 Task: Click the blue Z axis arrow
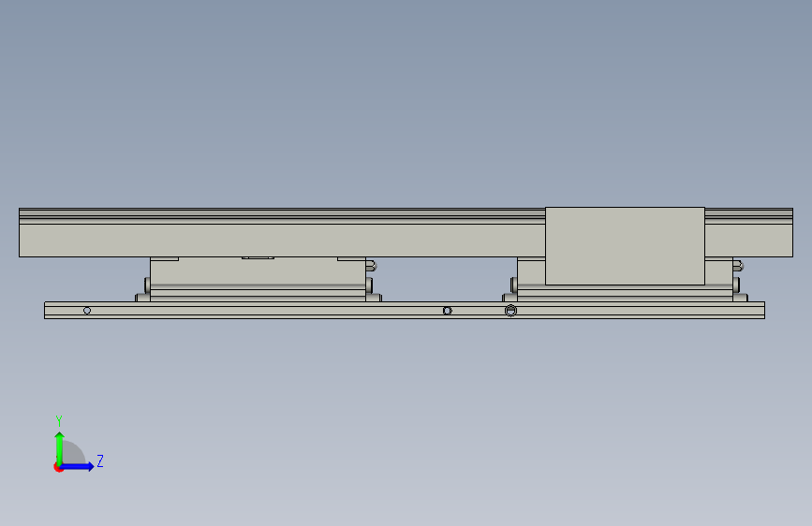click(78, 466)
